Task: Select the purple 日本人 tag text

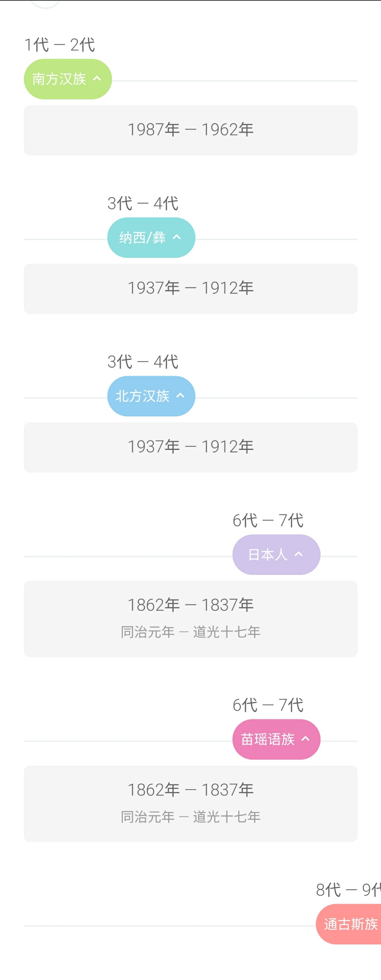Action: [x=268, y=555]
